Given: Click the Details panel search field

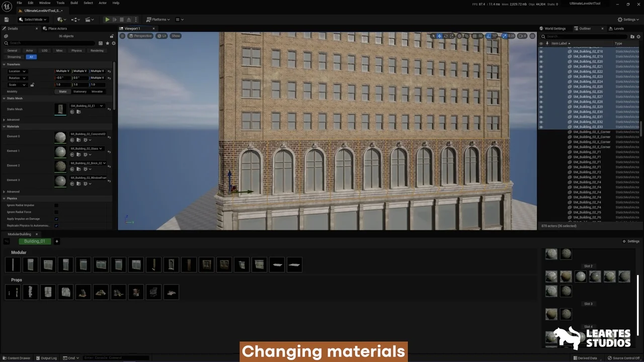Looking at the screenshot, I should [x=50, y=43].
